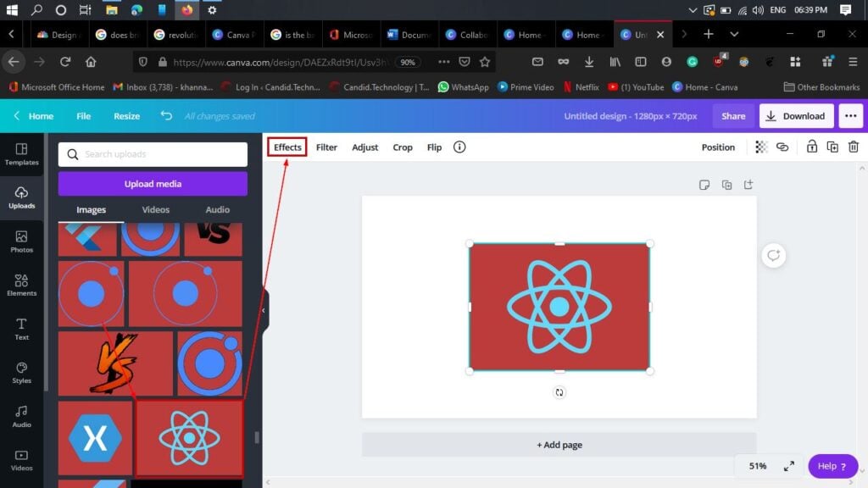Focus the Search uploads field
Screen dimensions: 868x488
pyautogui.click(x=153, y=154)
